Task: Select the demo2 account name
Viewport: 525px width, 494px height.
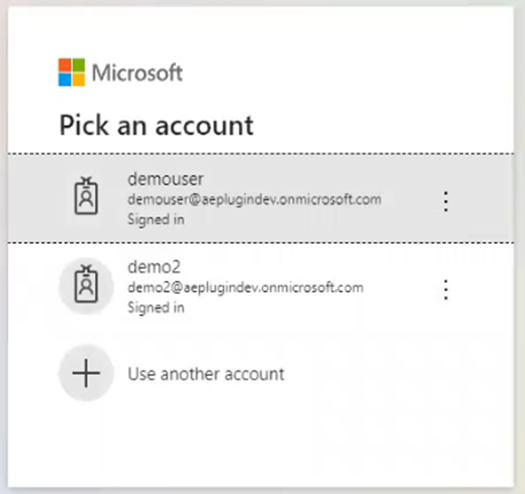Action: (x=154, y=267)
